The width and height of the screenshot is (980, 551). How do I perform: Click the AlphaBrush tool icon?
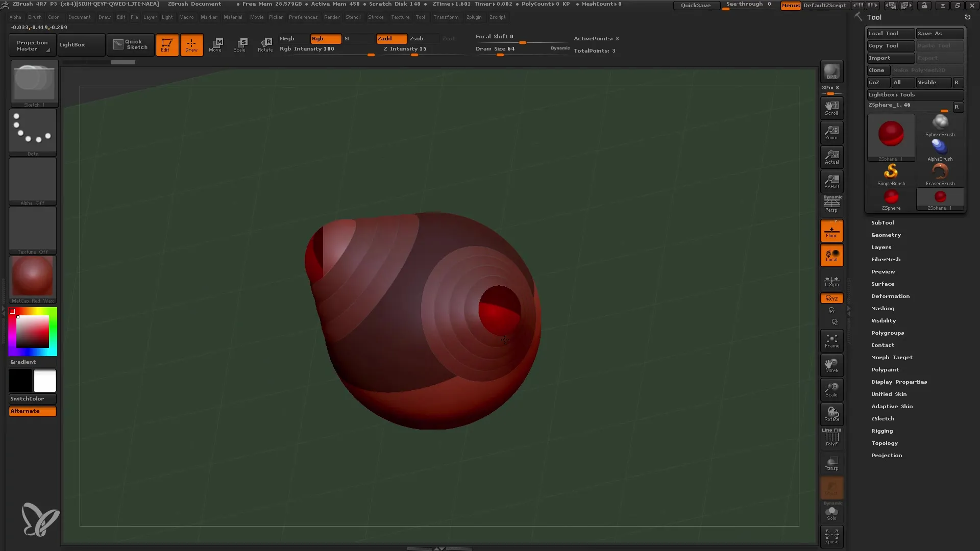point(940,146)
